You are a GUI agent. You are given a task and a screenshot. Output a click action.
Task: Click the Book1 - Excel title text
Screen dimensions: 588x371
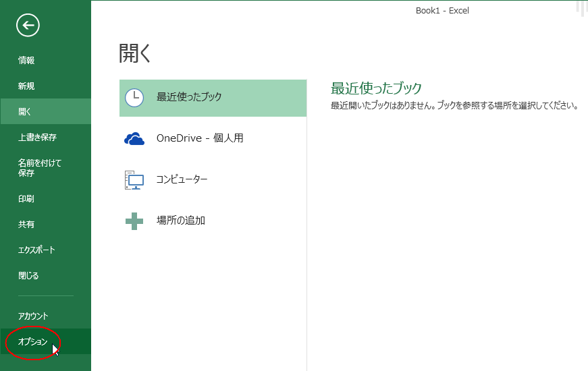pyautogui.click(x=442, y=11)
